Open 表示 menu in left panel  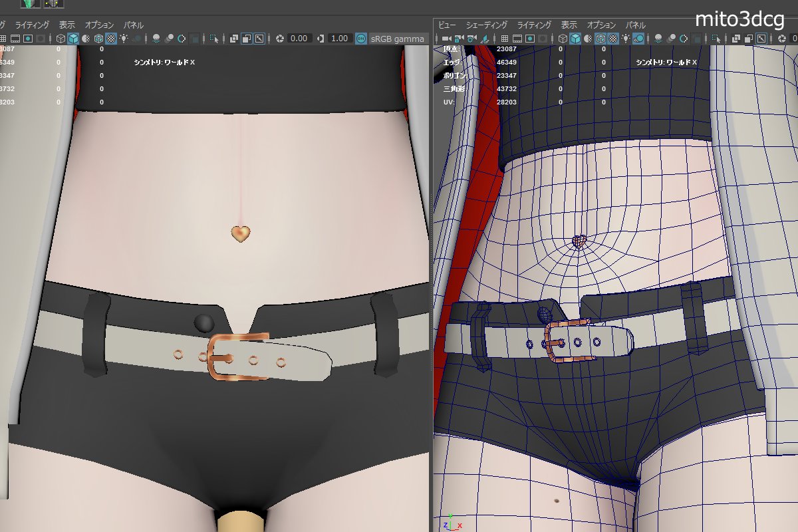[x=67, y=25]
